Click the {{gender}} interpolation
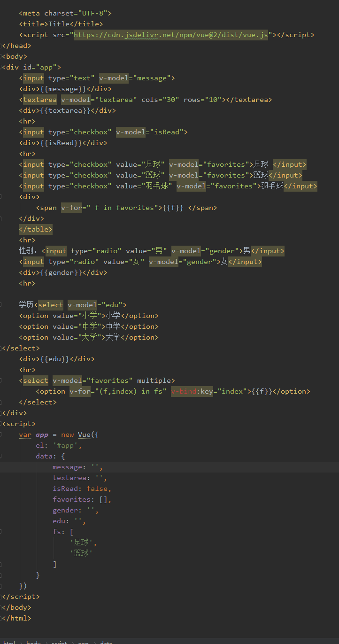This screenshot has height=644, width=339. click(x=61, y=272)
